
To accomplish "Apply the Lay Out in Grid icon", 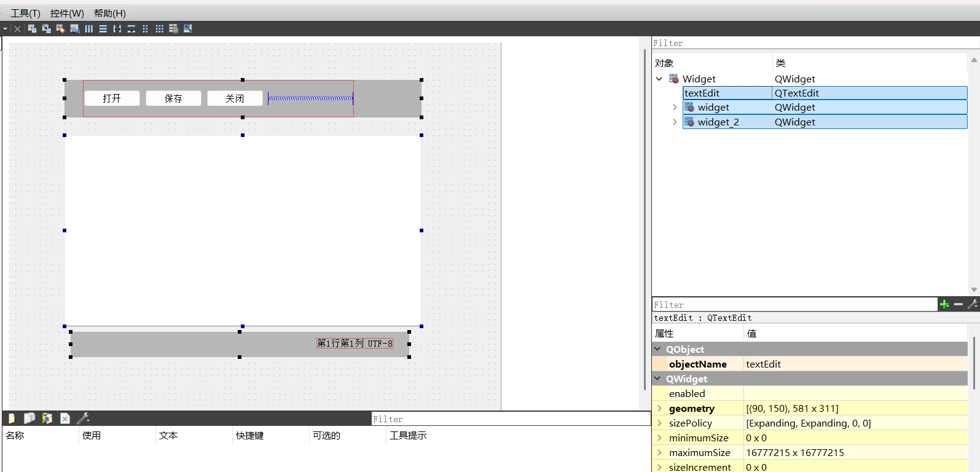I will pyautogui.click(x=160, y=28).
